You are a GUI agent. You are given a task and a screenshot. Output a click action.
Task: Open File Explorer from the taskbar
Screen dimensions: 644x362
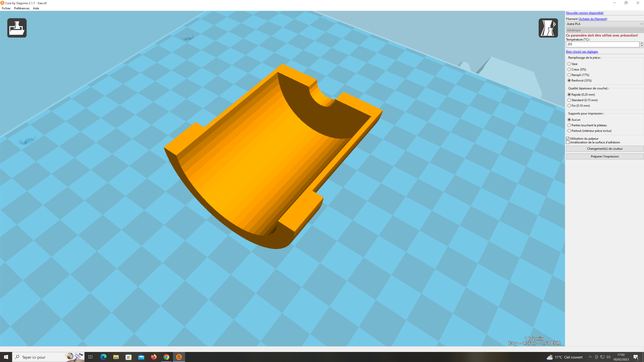coord(116,357)
